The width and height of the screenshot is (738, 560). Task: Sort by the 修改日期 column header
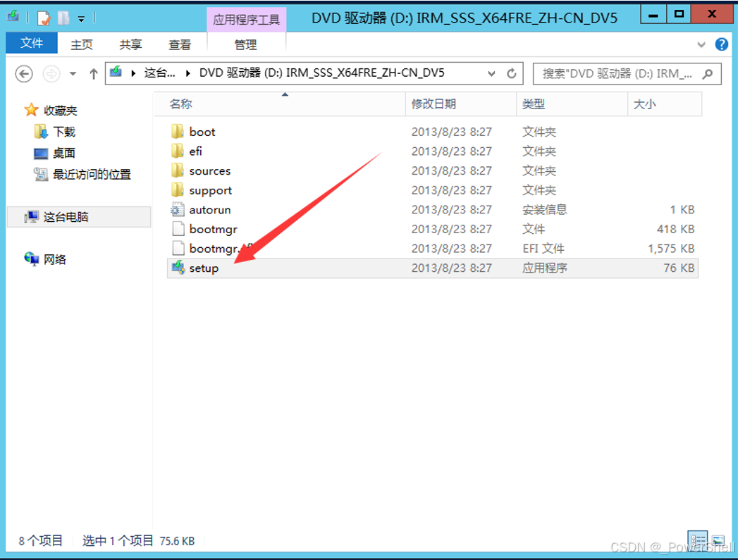(461, 104)
